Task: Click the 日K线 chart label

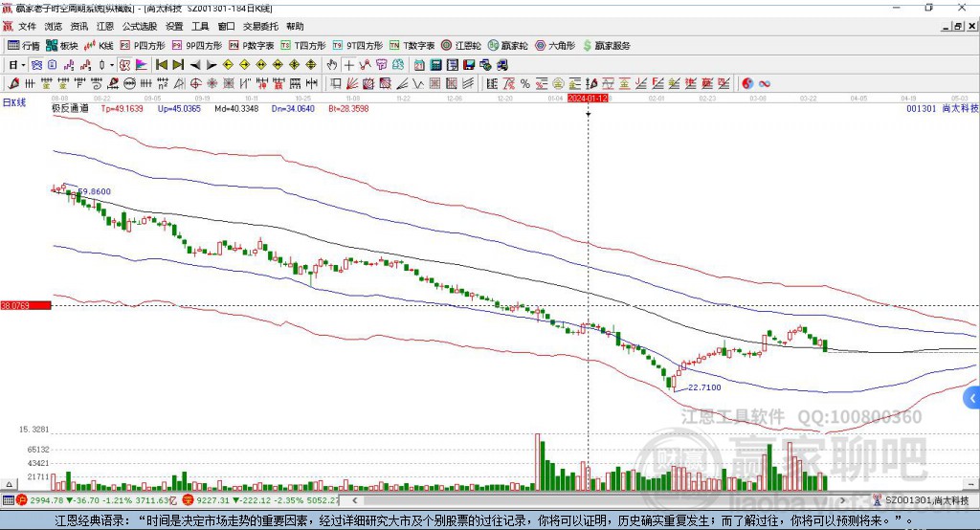Action: [x=14, y=102]
